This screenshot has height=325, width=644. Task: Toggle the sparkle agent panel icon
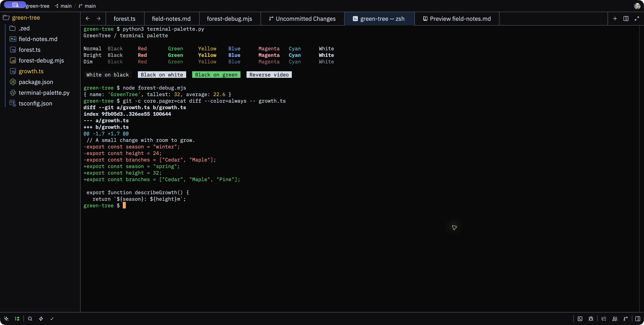6,318
